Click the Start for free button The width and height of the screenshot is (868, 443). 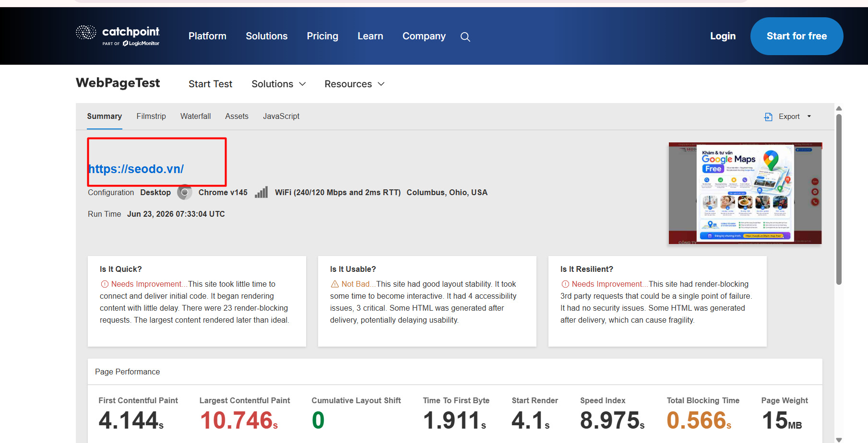coord(797,36)
